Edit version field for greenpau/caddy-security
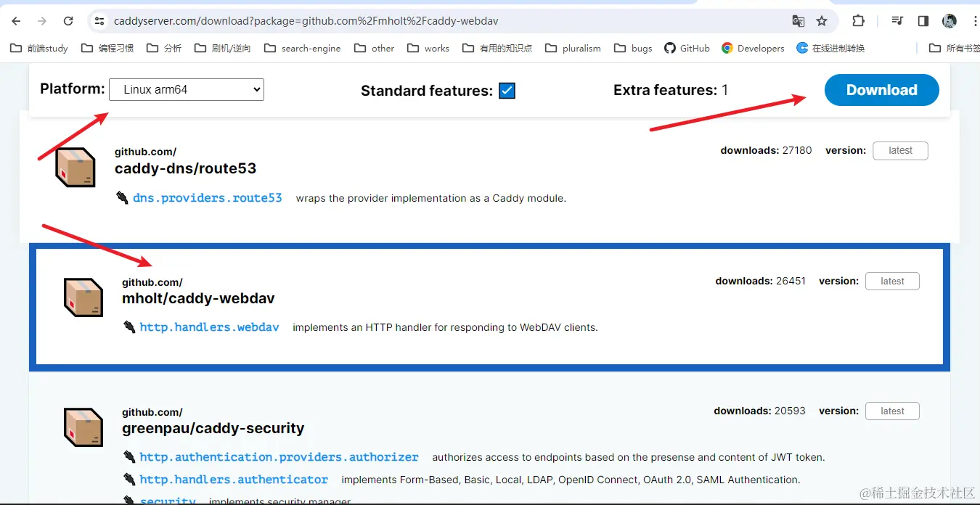 (892, 411)
